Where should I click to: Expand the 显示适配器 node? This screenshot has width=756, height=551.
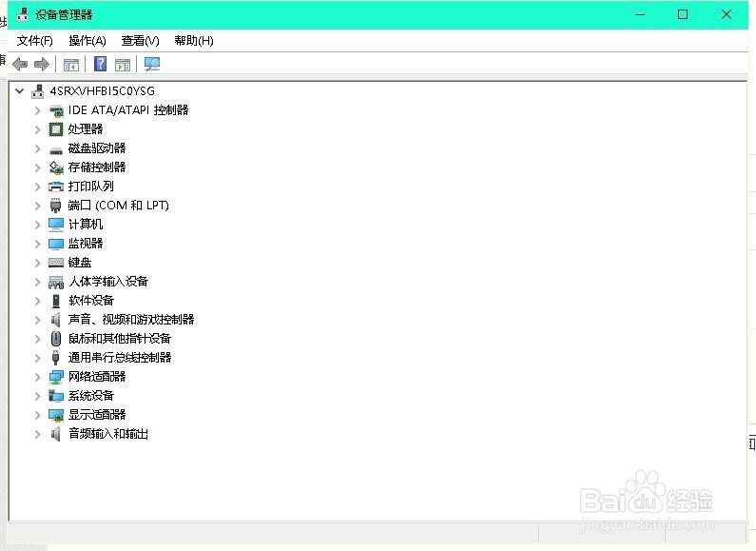[x=38, y=415]
